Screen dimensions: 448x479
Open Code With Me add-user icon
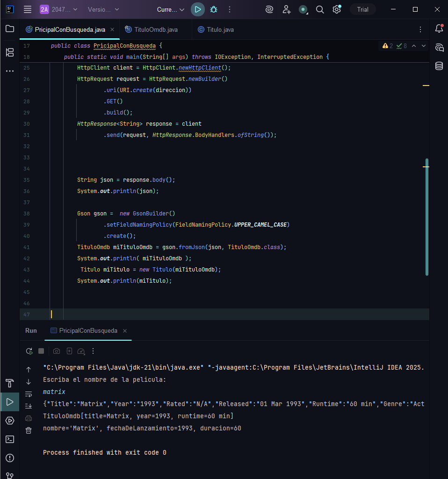[x=286, y=9]
